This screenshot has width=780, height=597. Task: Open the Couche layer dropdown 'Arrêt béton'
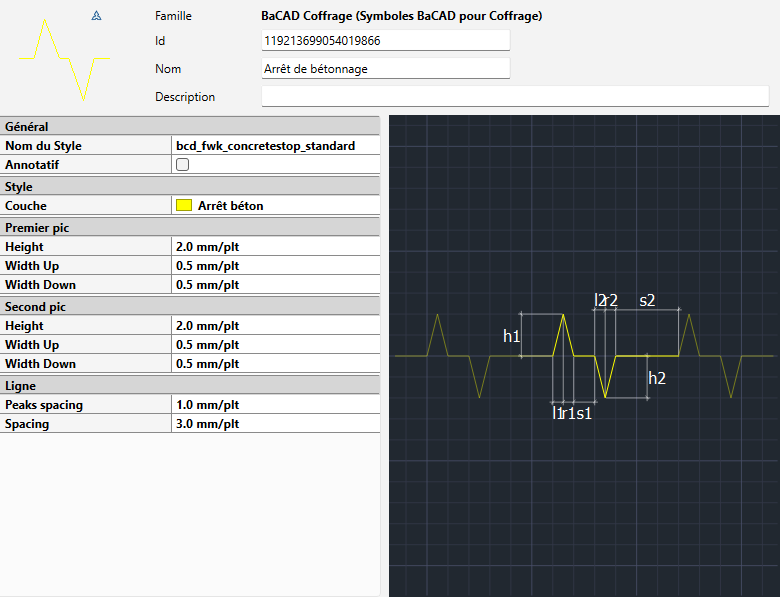[275, 206]
